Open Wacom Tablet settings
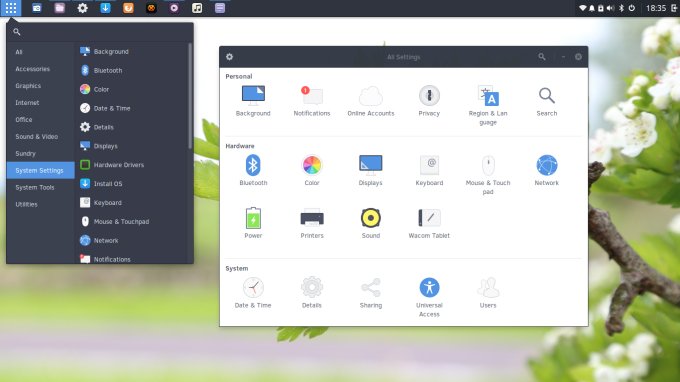This screenshot has width=680, height=382. coord(429,223)
